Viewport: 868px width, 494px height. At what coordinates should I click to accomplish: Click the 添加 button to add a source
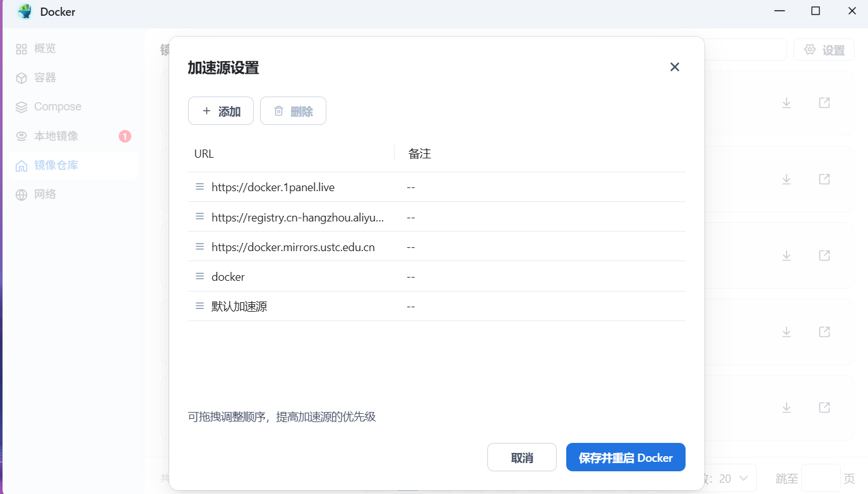click(221, 111)
